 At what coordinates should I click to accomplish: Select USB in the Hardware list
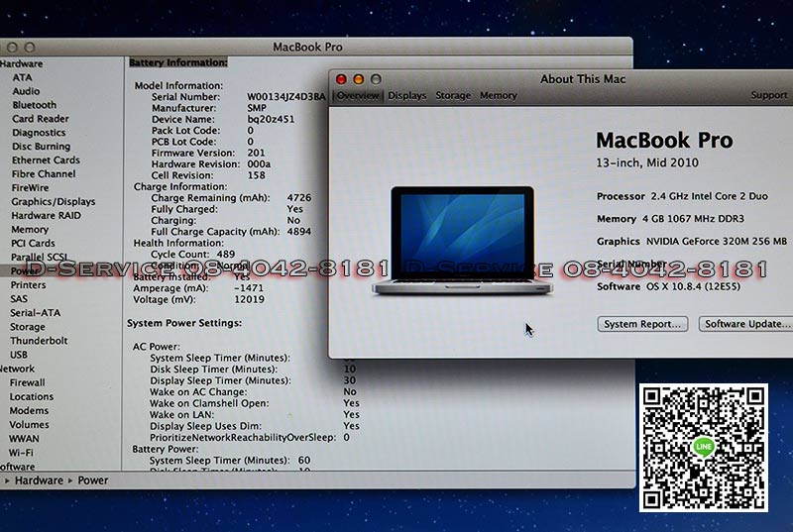(x=19, y=355)
